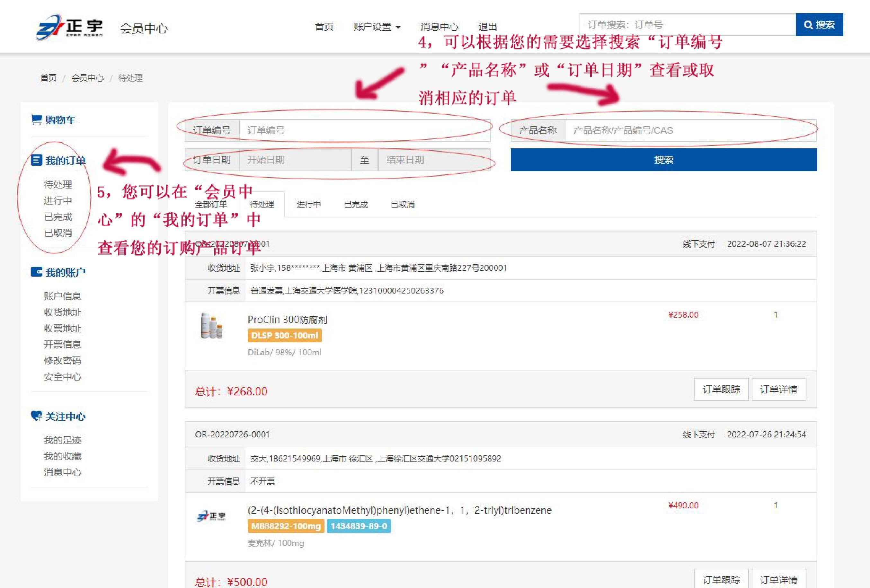Open 修改密码 in sidebar
Screen dimensions: 870x588
tap(62, 360)
